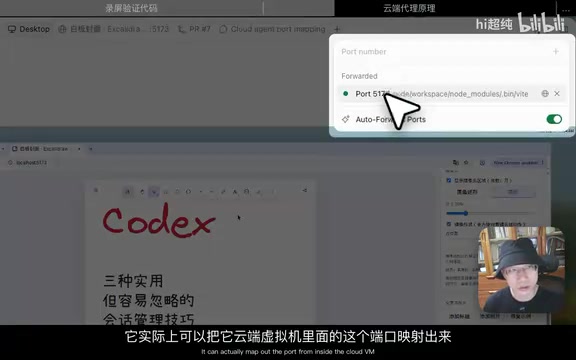The height and width of the screenshot is (360, 576).
Task: Select the 云端代理原理 video chapter tab
Action: point(409,8)
